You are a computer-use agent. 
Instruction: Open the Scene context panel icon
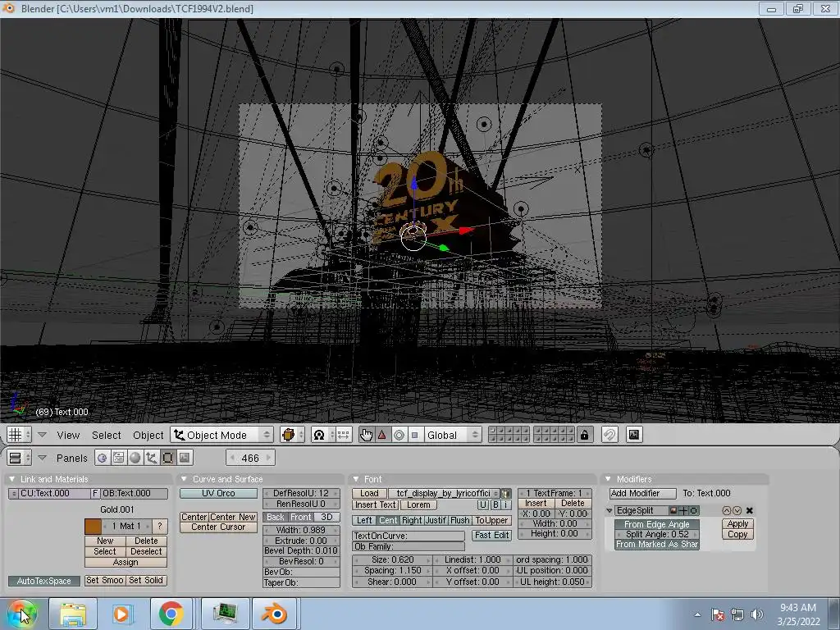(185, 458)
